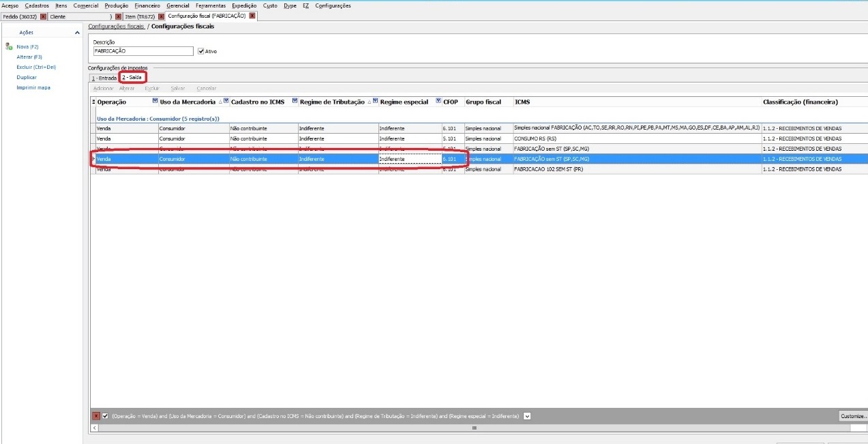This screenshot has width=868, height=444.
Task: Select the row with ICMS CONSUMO RS (RS)
Action: (479, 138)
